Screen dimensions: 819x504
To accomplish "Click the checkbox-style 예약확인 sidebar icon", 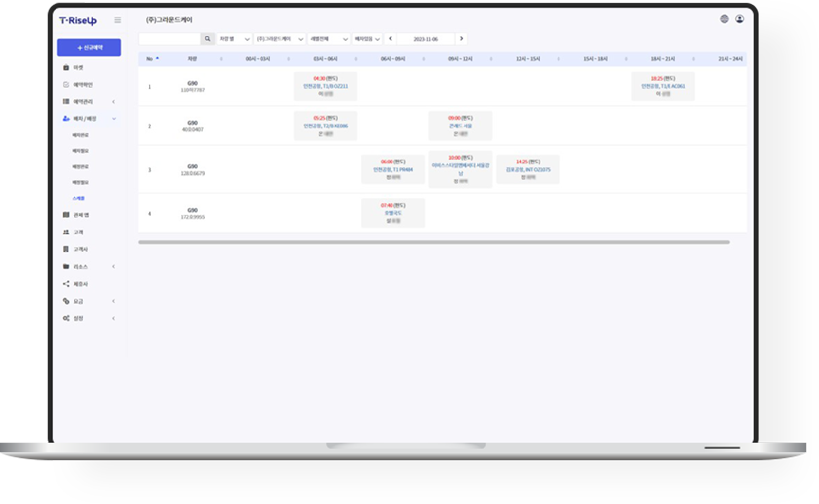I will [x=66, y=84].
